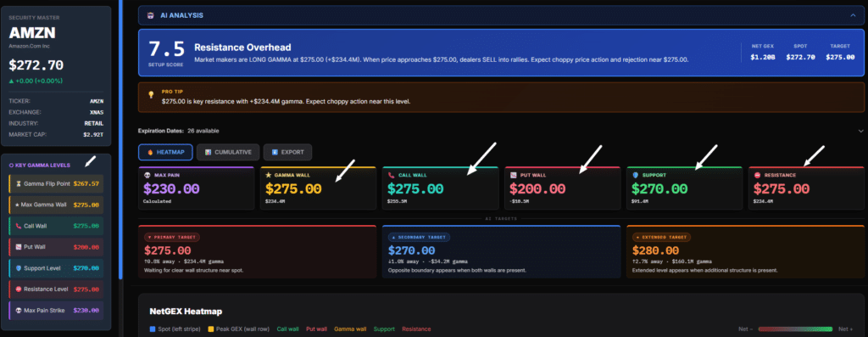This screenshot has width=868, height=337.
Task: Select the Resistance Level row in sidebar
Action: pos(56,289)
